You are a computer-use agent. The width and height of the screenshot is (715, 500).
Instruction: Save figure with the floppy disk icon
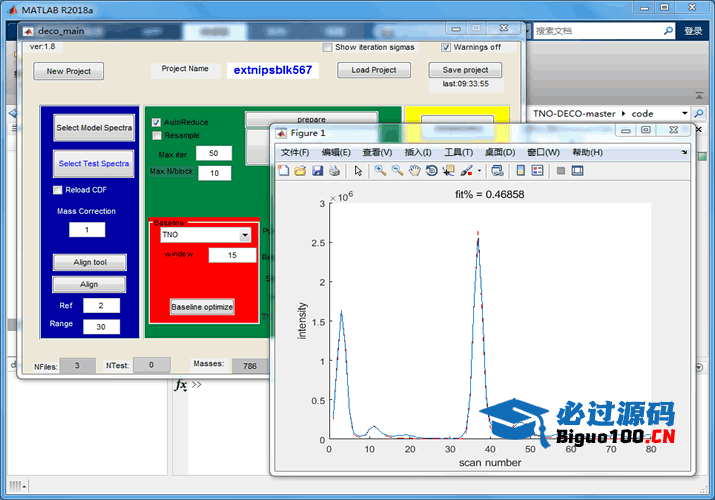[x=317, y=171]
